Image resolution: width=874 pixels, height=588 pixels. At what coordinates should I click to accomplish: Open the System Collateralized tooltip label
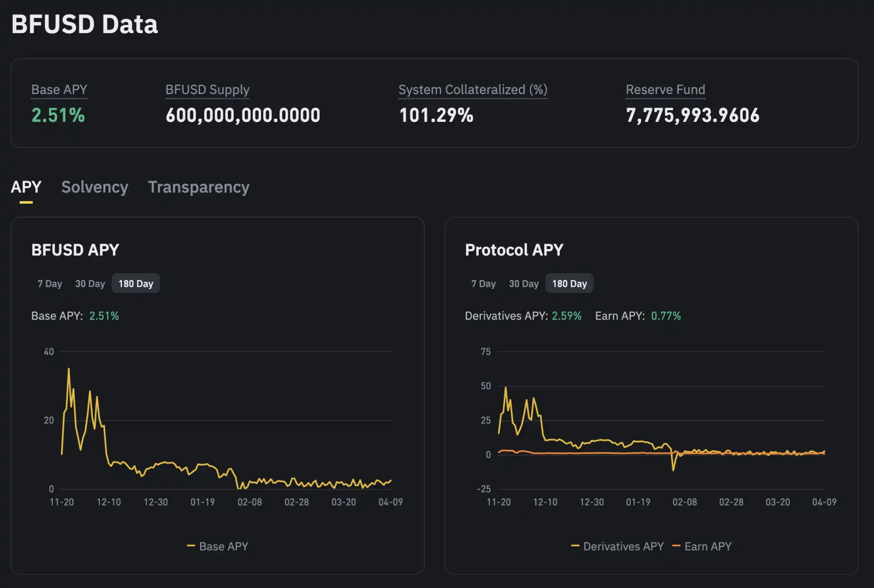(472, 90)
